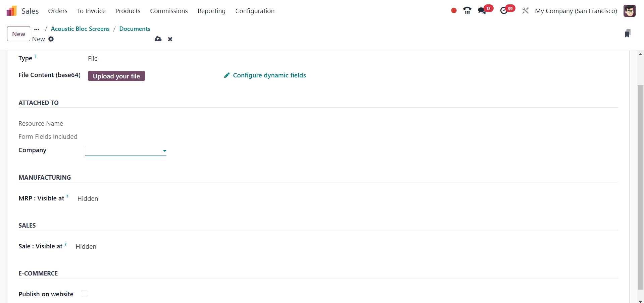This screenshot has width=644, height=303.
Task: Click the scrollbar up arrow
Action: pos(640,54)
